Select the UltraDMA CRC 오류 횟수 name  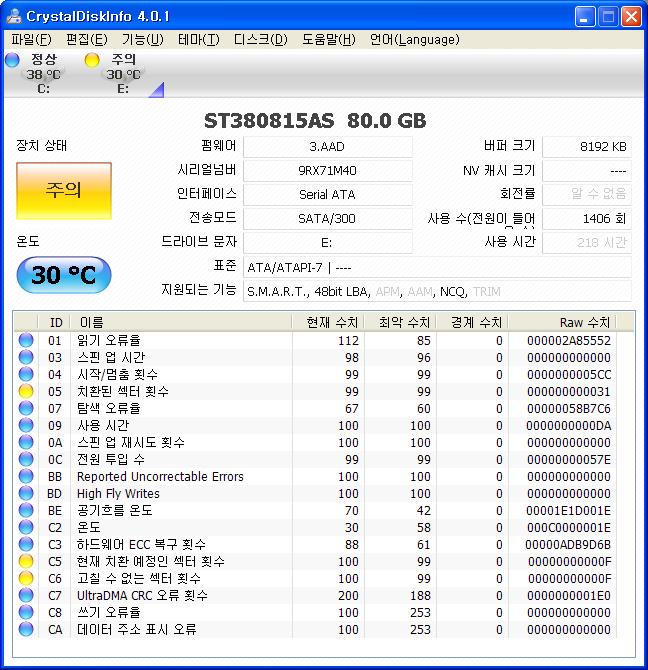point(142,595)
